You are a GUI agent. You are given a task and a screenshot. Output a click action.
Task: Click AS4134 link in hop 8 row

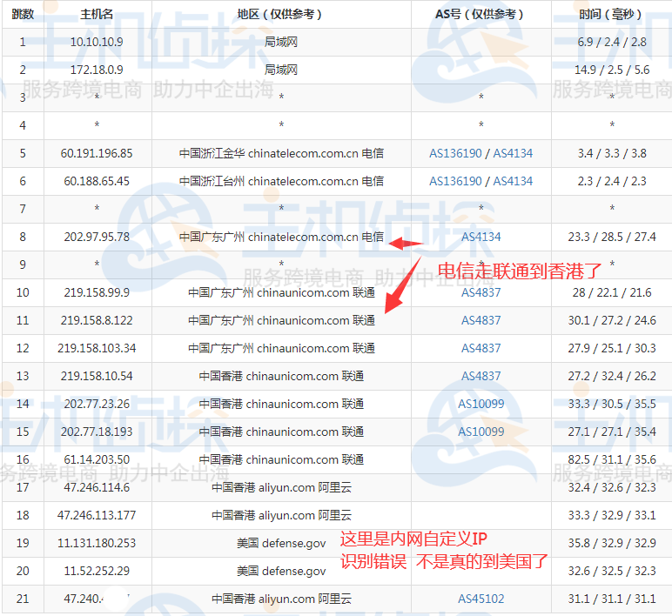(480, 237)
